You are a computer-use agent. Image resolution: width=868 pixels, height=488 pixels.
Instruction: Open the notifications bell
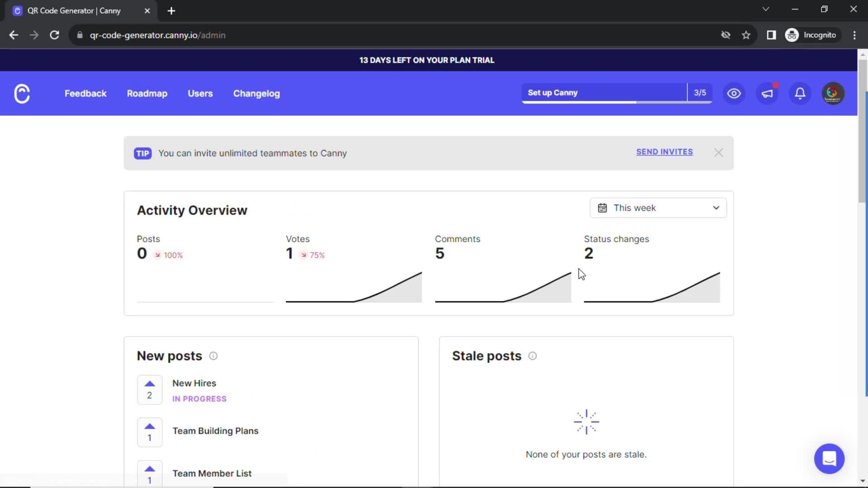point(800,94)
